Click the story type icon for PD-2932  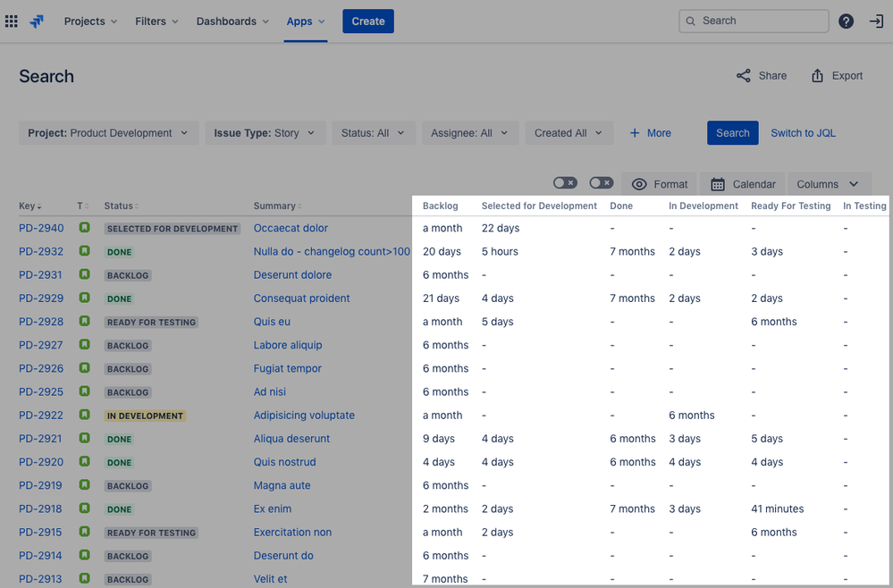tap(84, 251)
